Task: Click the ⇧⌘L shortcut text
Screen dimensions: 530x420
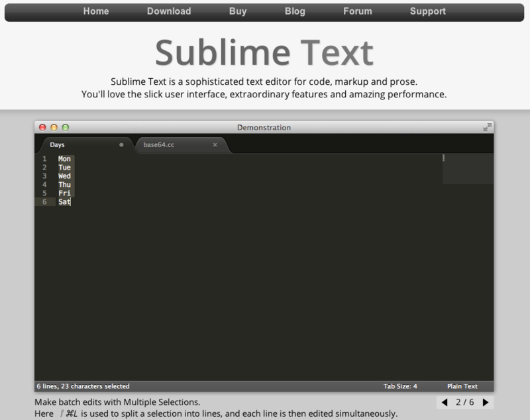Action: tap(69, 413)
